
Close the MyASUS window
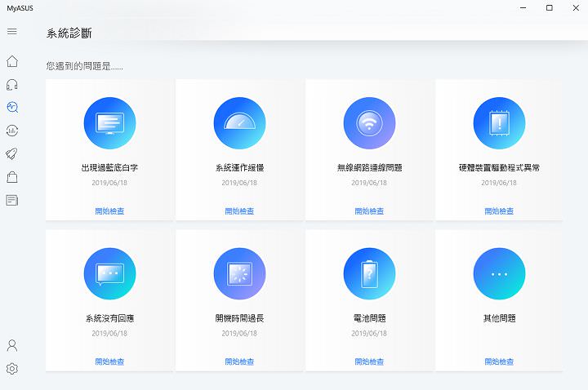click(x=576, y=7)
